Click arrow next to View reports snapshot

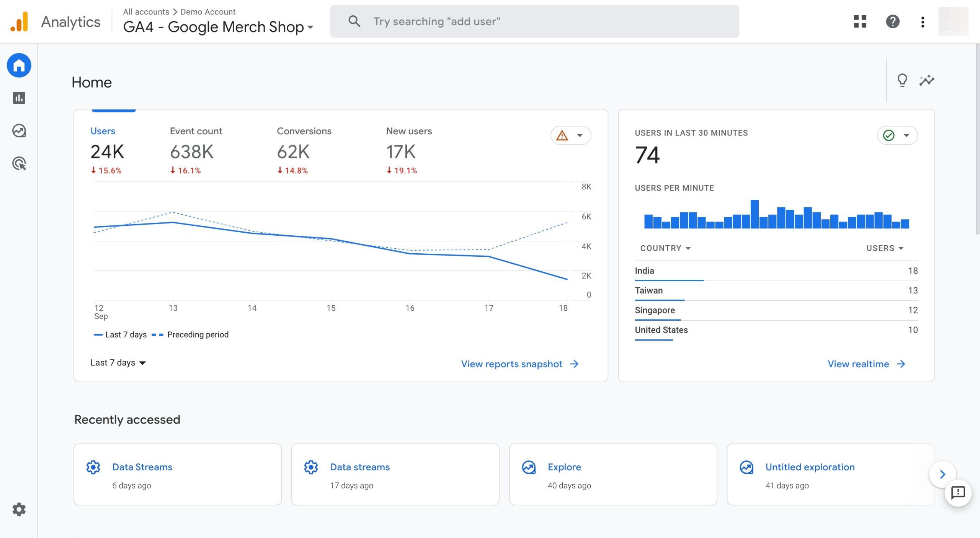click(574, 364)
